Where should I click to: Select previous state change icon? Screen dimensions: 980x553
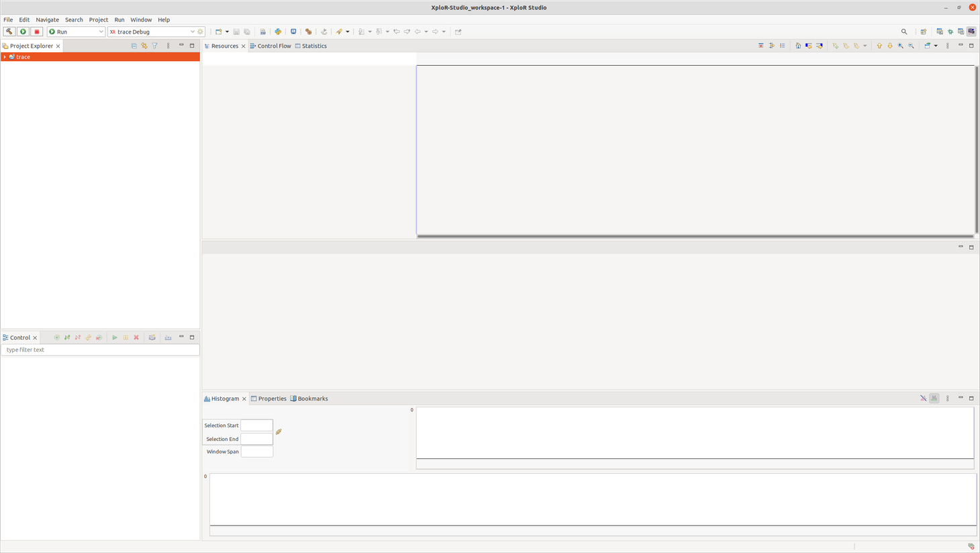click(x=809, y=46)
